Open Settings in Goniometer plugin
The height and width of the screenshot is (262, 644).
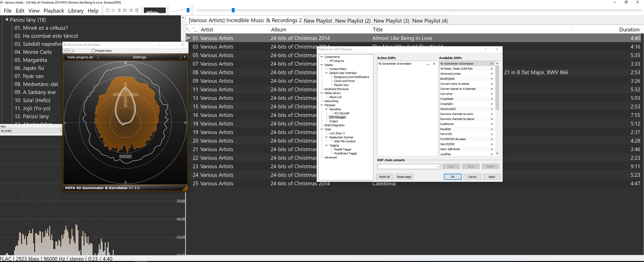tap(140, 57)
